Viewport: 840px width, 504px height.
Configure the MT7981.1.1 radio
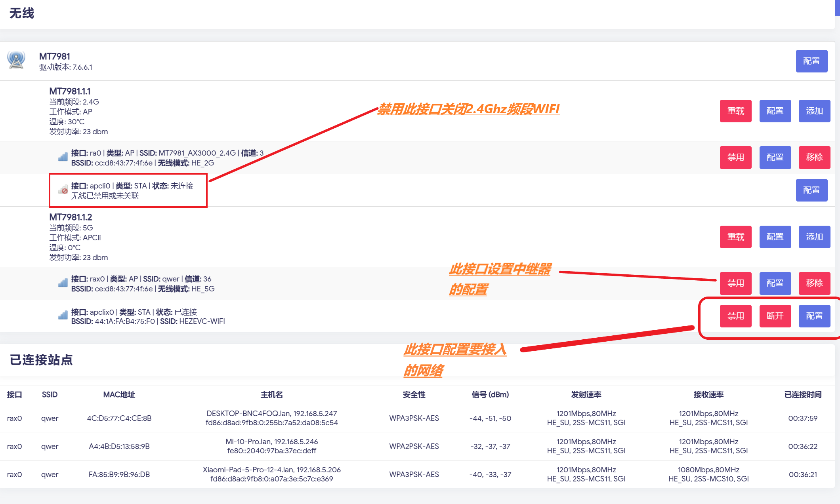pos(775,111)
